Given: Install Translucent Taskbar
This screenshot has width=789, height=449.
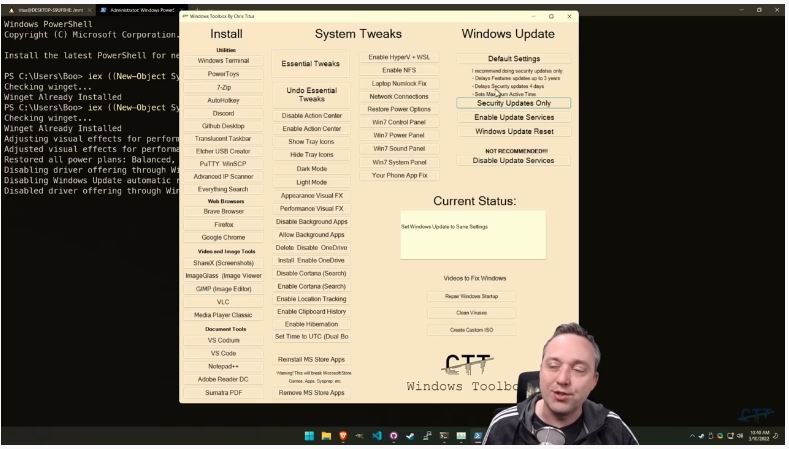Looking at the screenshot, I should click(223, 138).
